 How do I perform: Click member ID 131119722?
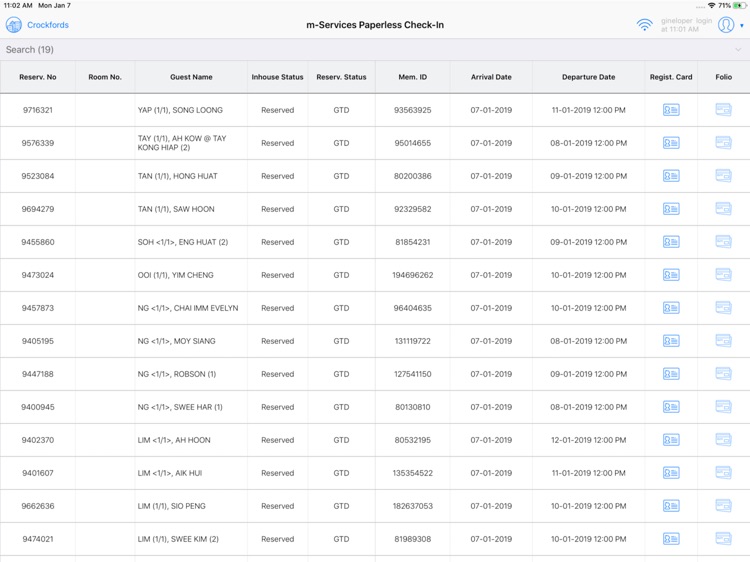coord(413,341)
